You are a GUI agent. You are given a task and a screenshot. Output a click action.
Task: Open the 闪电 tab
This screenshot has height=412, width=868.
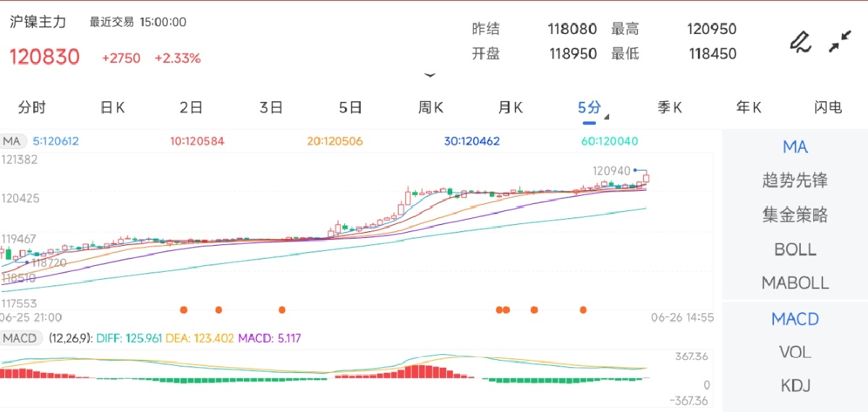click(x=828, y=108)
